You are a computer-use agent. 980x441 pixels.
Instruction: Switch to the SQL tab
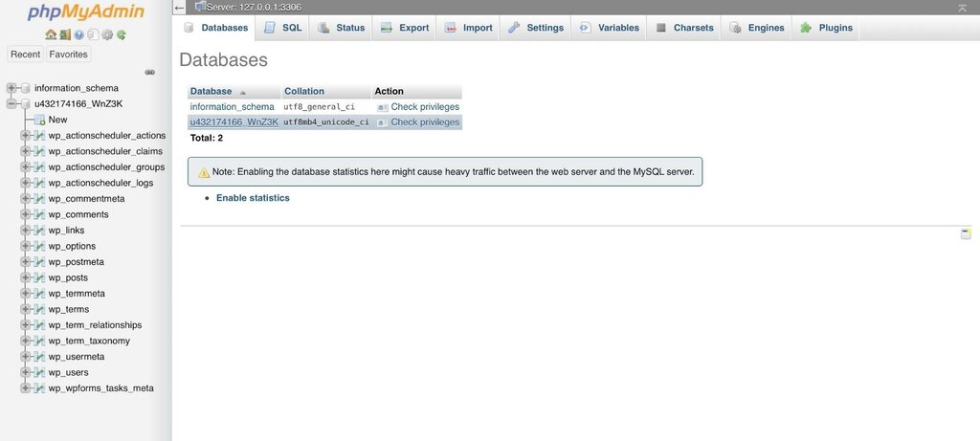point(282,28)
